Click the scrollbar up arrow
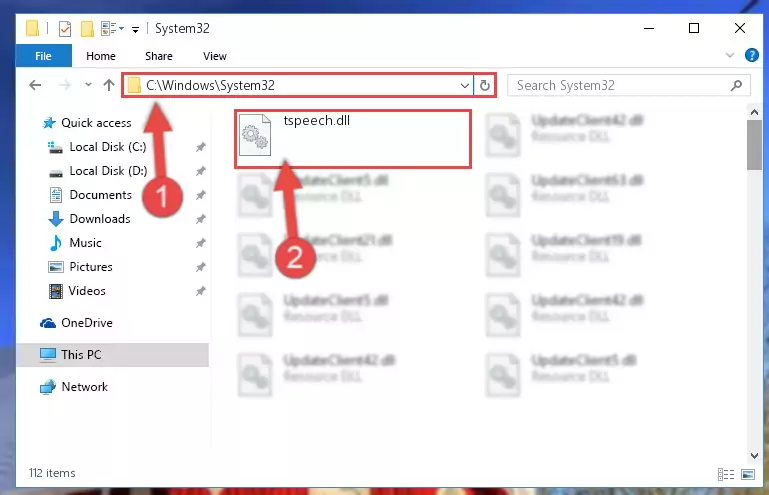The height and width of the screenshot is (495, 769). 754,112
